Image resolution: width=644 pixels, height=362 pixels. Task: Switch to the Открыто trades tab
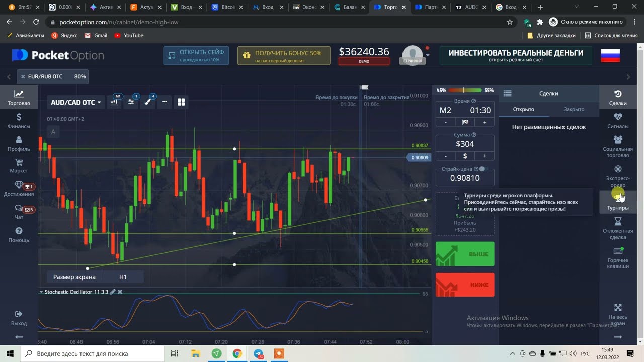coord(523,109)
